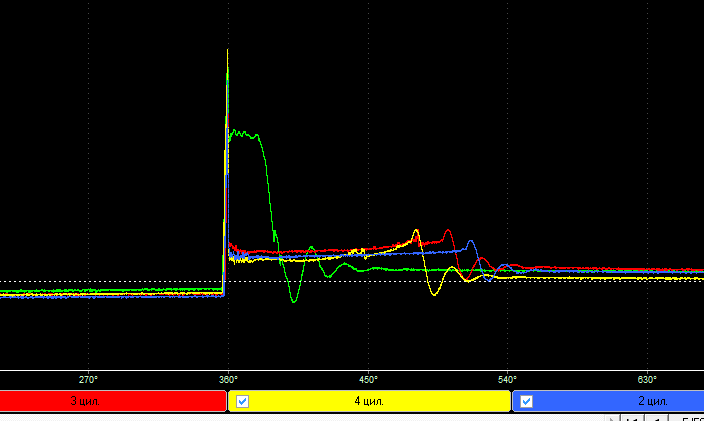
Task: Uncheck the 2 цил. cylinder checkbox
Action: click(526, 401)
